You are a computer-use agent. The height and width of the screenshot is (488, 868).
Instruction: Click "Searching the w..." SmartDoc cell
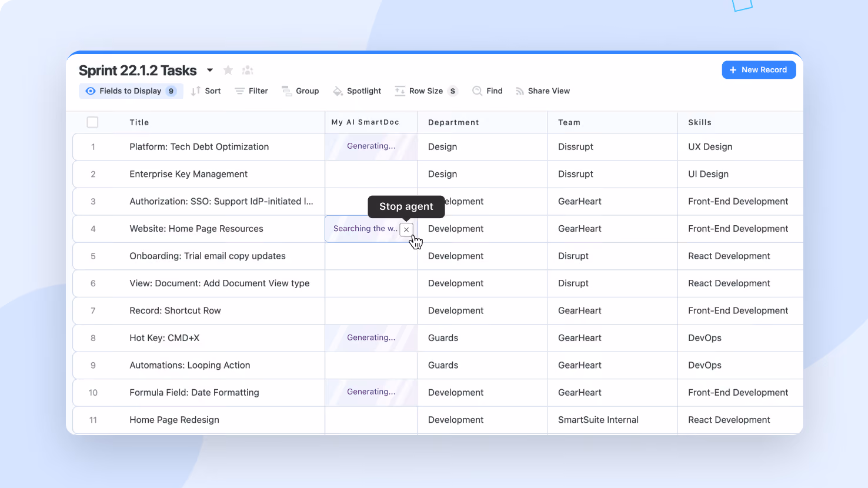tap(365, 229)
